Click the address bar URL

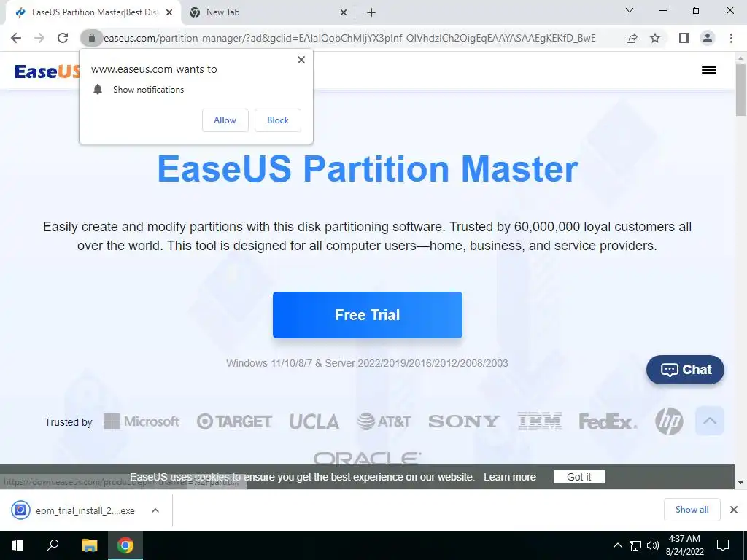coord(349,38)
